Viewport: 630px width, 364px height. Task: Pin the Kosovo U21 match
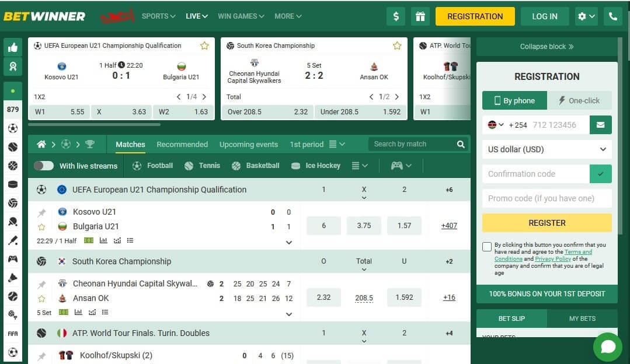[x=41, y=213]
